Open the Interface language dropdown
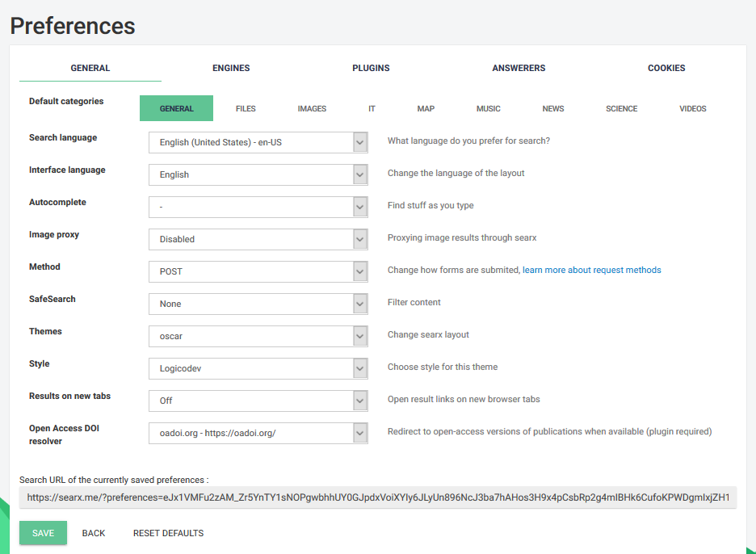Viewport: 756px width, 554px height. point(258,174)
